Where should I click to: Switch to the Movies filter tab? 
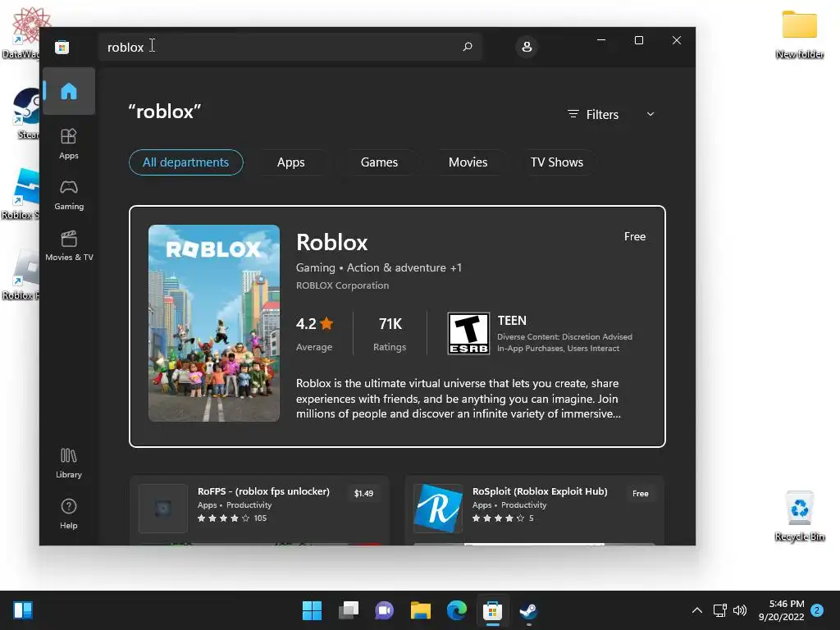coord(468,162)
